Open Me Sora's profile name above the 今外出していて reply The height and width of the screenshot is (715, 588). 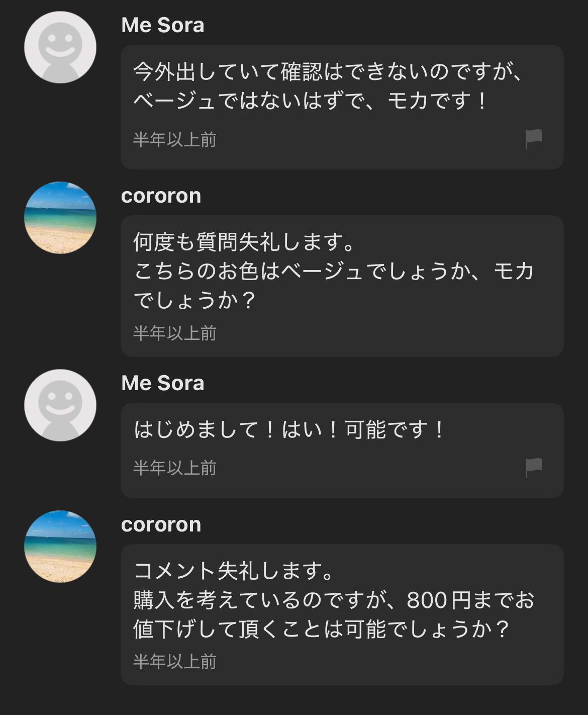(x=163, y=25)
